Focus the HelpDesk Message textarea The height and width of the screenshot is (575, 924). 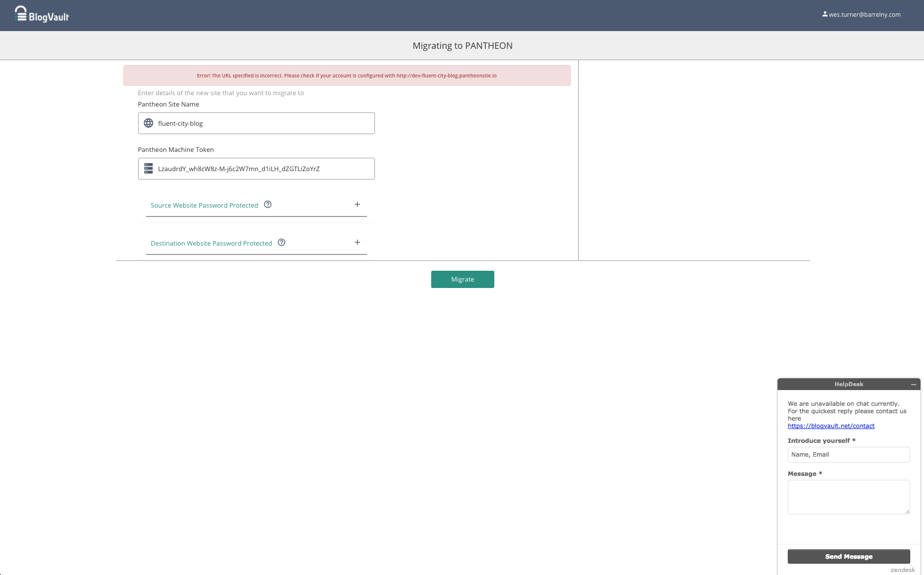coord(849,497)
